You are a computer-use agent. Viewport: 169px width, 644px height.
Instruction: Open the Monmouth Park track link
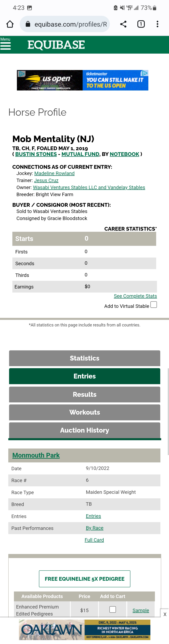[x=36, y=455]
